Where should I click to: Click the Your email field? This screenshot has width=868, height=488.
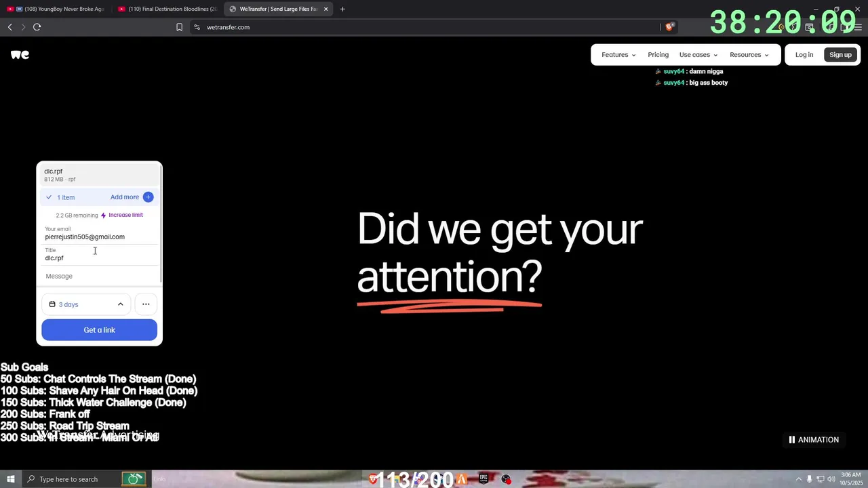click(x=100, y=234)
